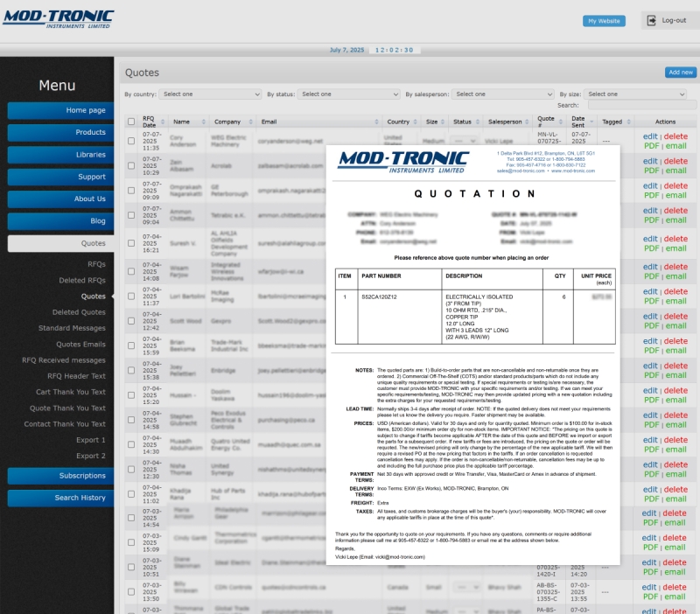The width and height of the screenshot is (700, 614).
Task: Open the Subscriptions menu item
Action: [60, 476]
